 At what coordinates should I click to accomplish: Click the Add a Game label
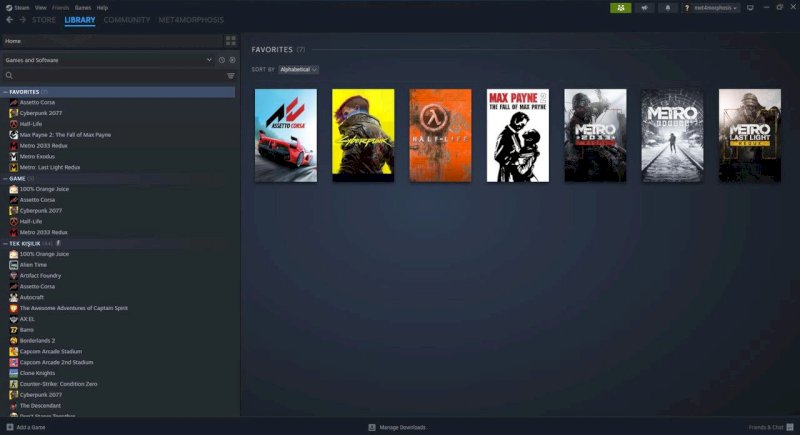click(x=31, y=427)
